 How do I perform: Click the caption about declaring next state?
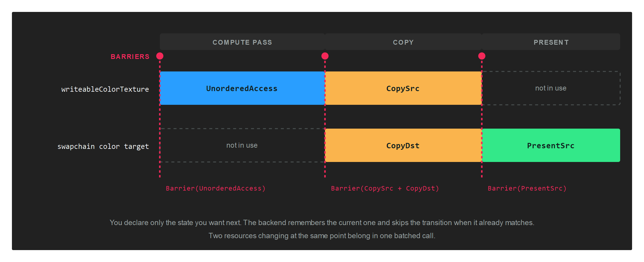(322, 223)
